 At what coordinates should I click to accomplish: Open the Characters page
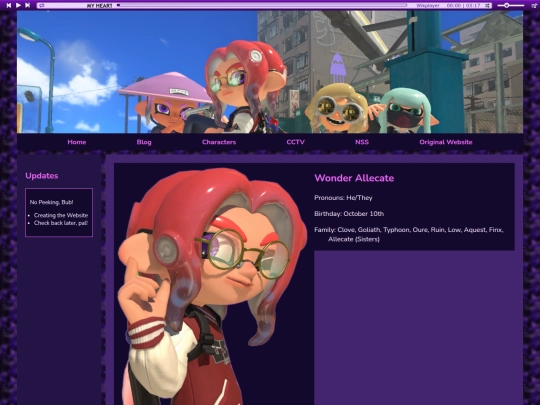coord(219,142)
